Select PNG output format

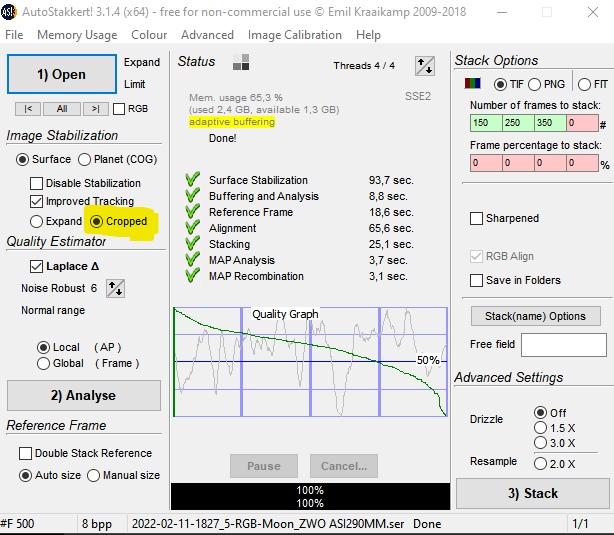click(535, 84)
